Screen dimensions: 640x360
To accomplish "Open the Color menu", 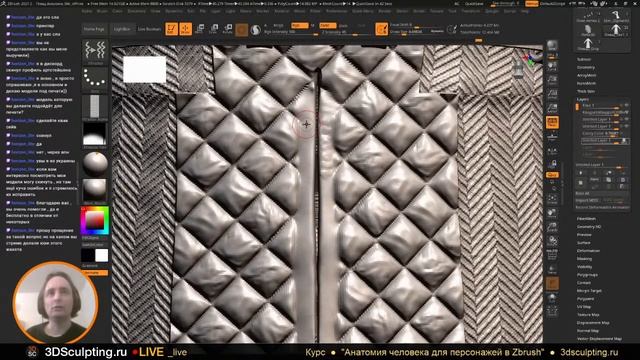I will [x=117, y=11].
